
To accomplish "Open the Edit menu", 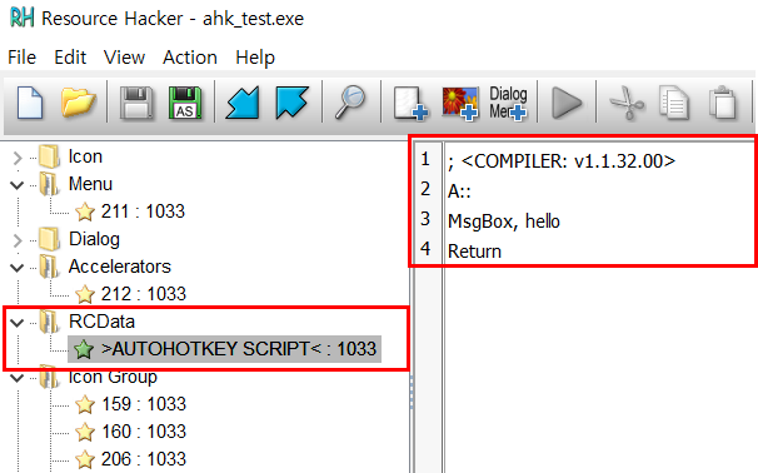I will point(70,57).
